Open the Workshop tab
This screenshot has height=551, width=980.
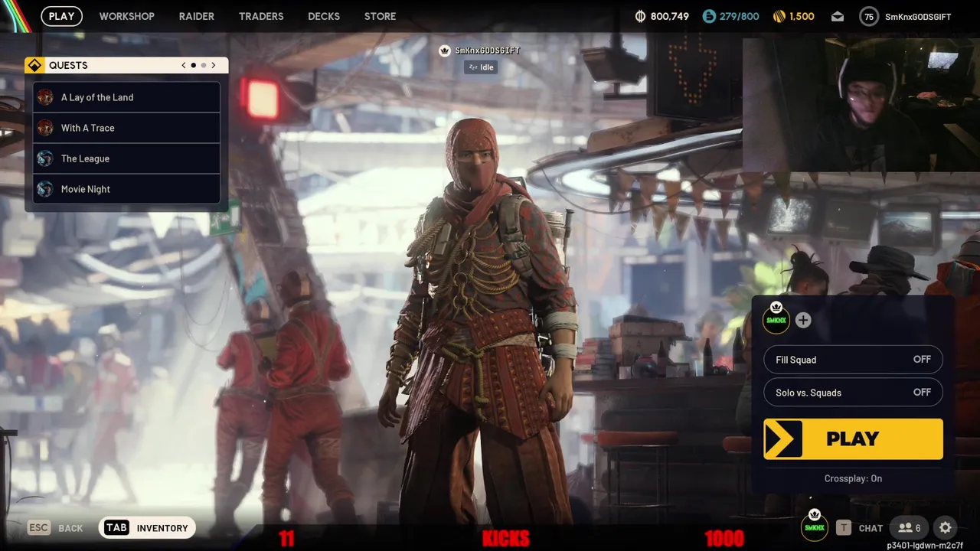[x=126, y=16]
